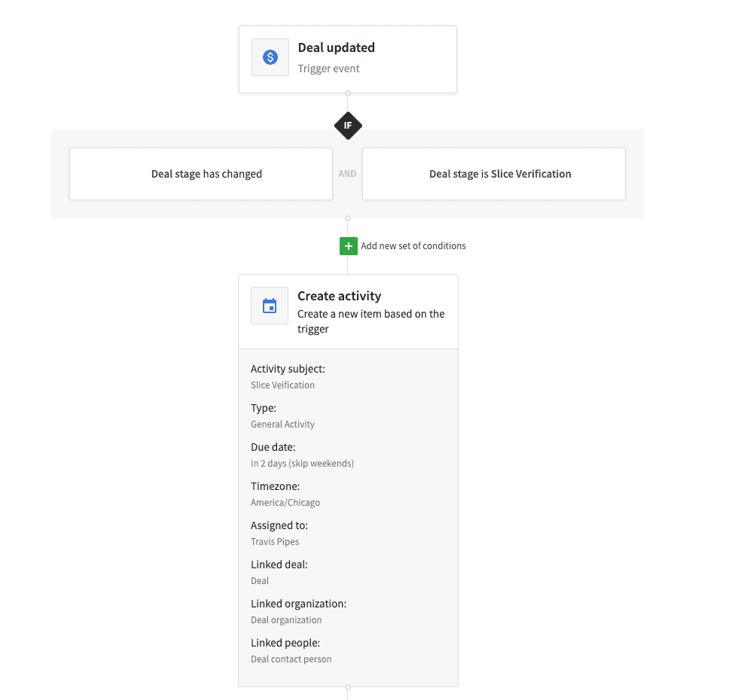The height and width of the screenshot is (700, 741).
Task: Click connector dot below Create activity card
Action: [x=348, y=687]
